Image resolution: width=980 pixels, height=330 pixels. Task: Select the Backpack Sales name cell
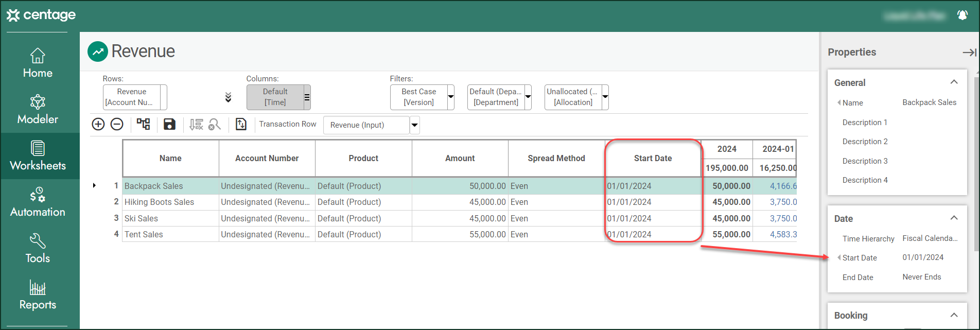[170, 186]
